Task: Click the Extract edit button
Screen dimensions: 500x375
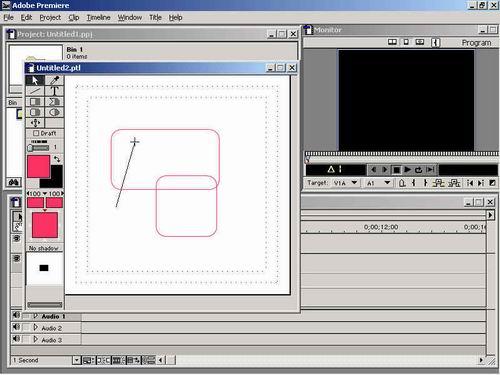Action: [x=454, y=183]
